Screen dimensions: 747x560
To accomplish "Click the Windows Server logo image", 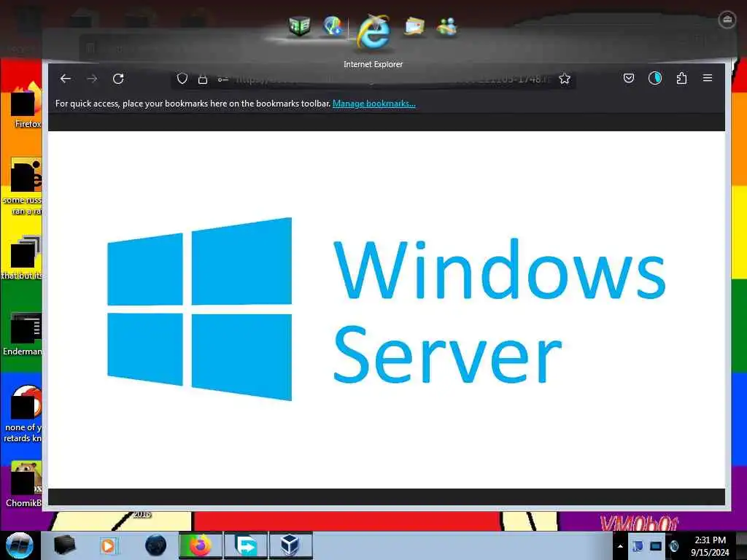I will tap(387, 309).
